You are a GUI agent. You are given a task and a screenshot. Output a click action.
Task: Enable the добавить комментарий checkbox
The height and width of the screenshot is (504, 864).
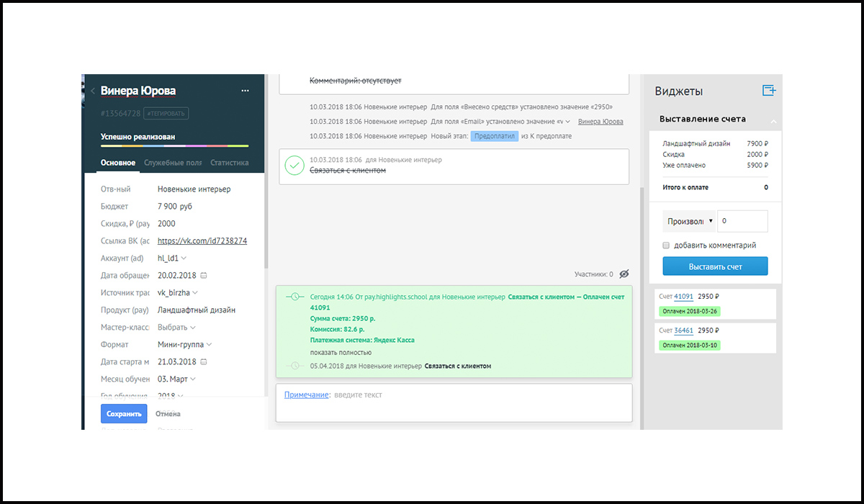tap(666, 246)
